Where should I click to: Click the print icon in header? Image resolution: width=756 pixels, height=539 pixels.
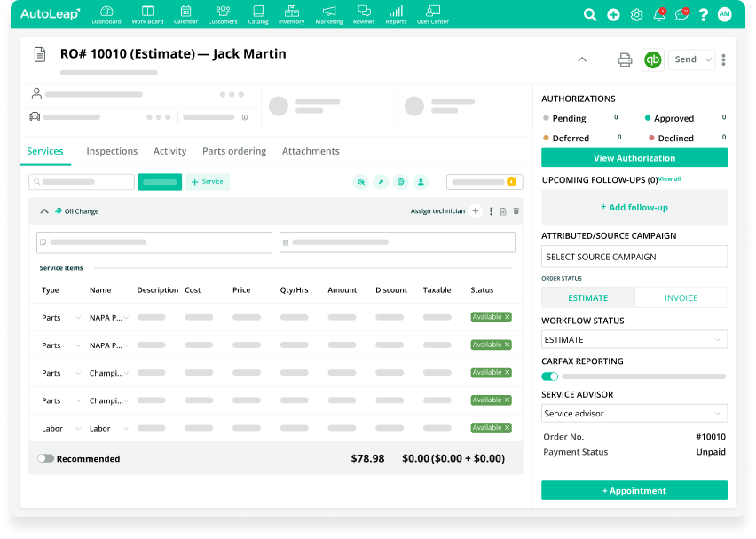625,59
